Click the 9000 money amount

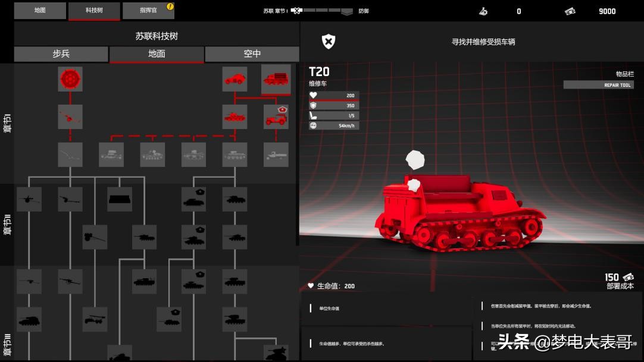pyautogui.click(x=607, y=11)
